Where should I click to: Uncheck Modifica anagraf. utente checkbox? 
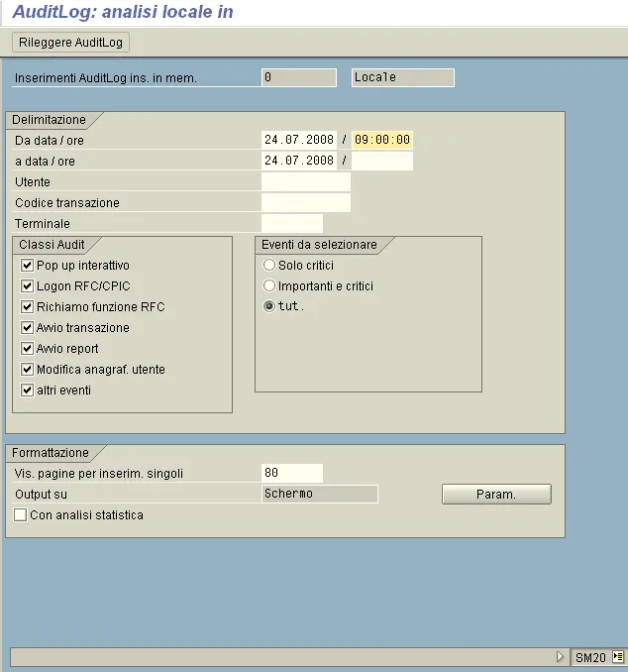pos(28,370)
